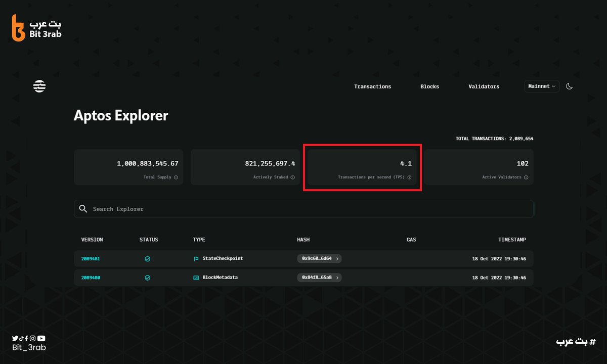Click the VERSION column header
The width and height of the screenshot is (607, 364).
pyautogui.click(x=92, y=240)
